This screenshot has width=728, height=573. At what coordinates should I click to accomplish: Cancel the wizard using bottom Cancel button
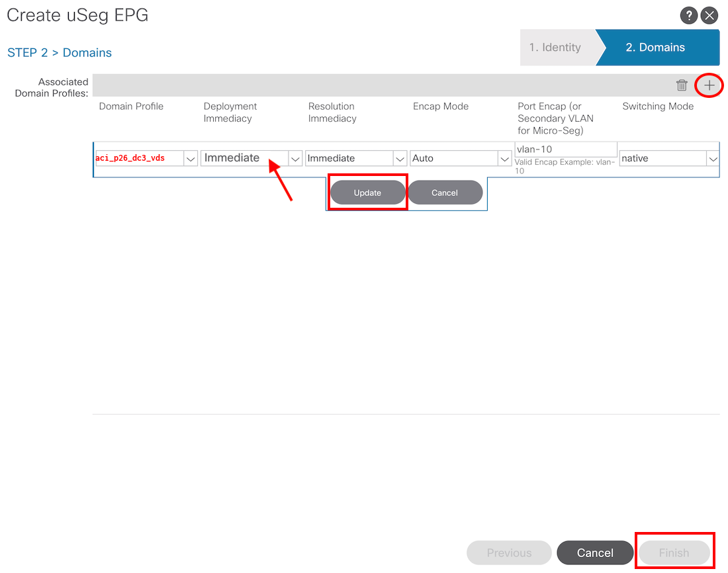pos(595,552)
